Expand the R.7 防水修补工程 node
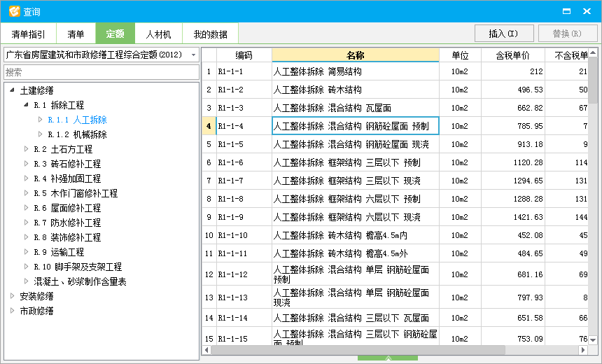The image size is (602, 364). pyautogui.click(x=26, y=222)
